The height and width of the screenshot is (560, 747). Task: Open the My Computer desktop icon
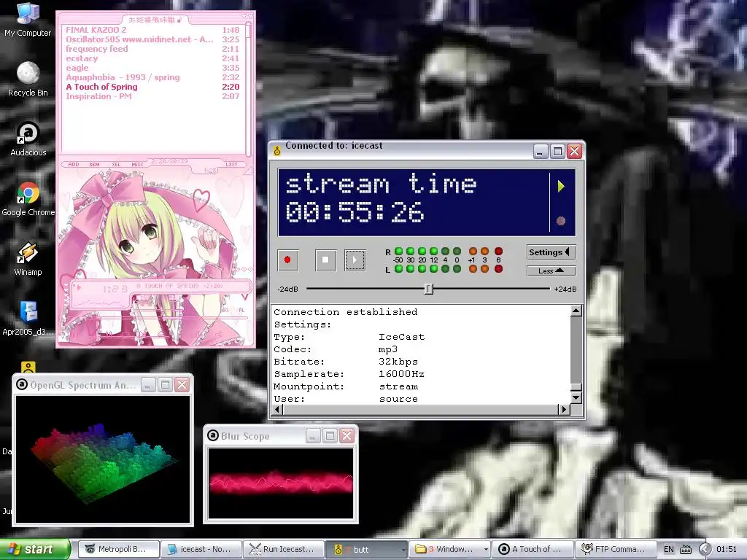pyautogui.click(x=28, y=20)
